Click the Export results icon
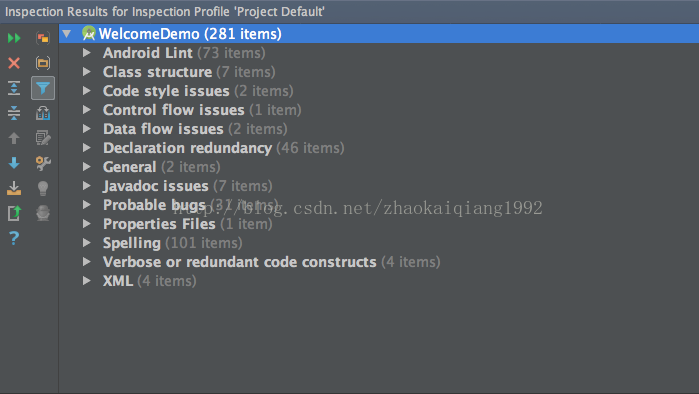Viewport: 699px width, 394px height. coord(14,188)
